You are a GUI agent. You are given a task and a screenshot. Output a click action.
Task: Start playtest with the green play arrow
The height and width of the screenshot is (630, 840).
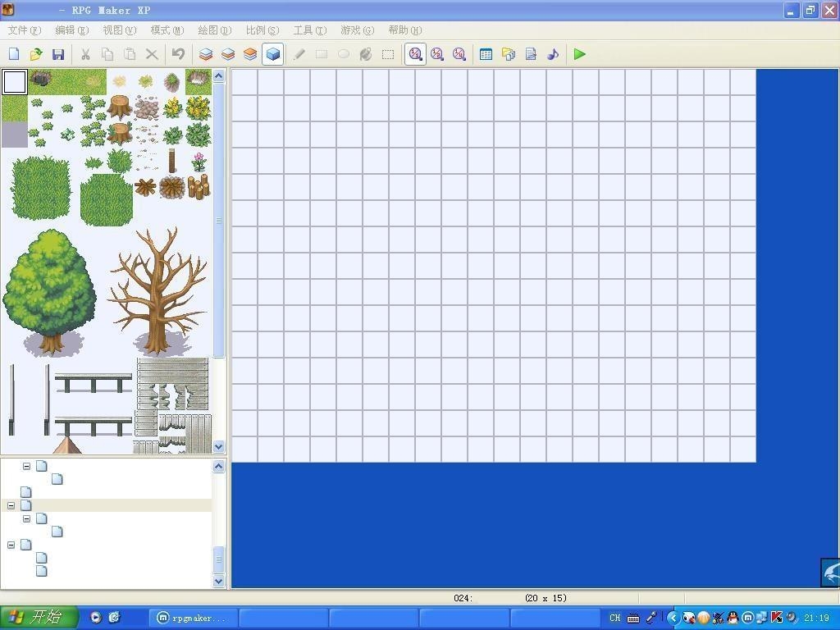tap(580, 54)
